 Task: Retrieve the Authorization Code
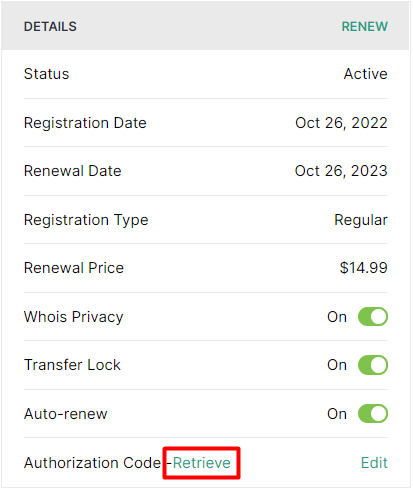(202, 463)
